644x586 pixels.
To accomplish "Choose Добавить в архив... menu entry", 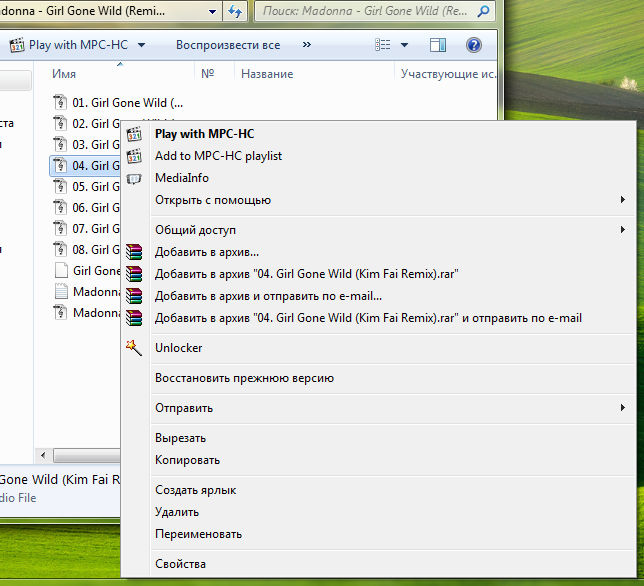I will [x=207, y=252].
